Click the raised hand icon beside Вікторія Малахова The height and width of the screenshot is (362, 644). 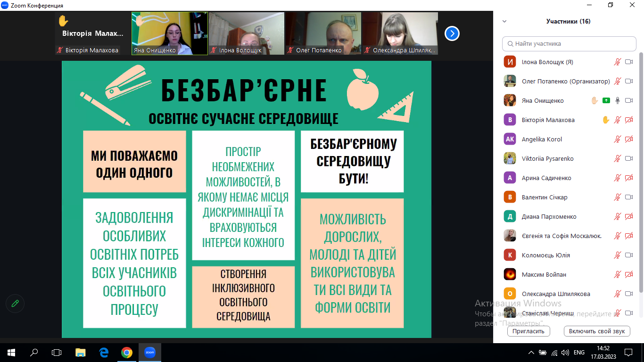point(606,120)
